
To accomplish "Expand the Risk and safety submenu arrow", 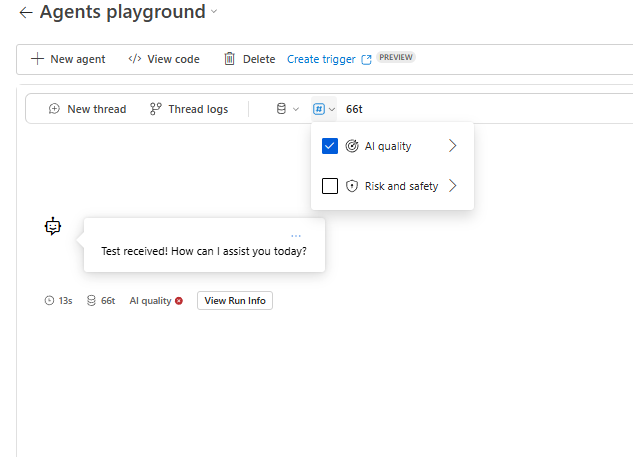I will click(x=453, y=186).
